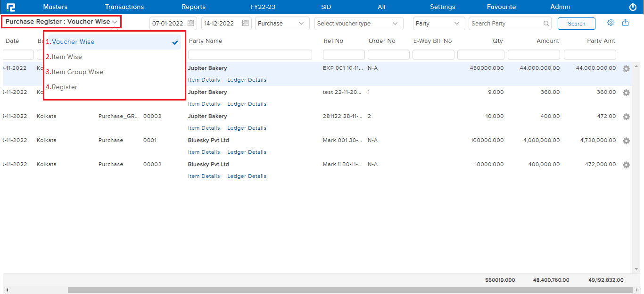
Task: Open calendar picker for start date 07-01-2022
Action: (x=191, y=23)
